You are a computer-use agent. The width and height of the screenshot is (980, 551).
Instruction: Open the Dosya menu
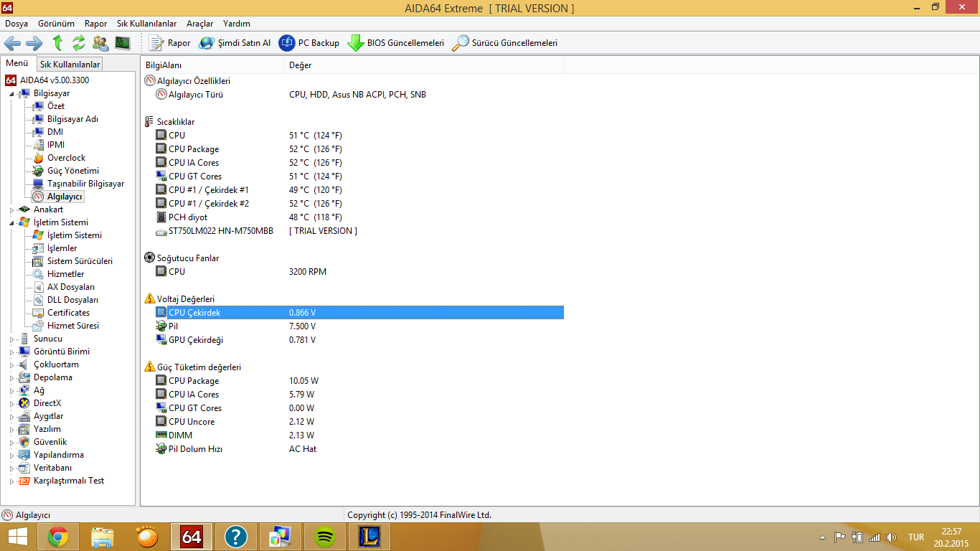[x=17, y=24]
